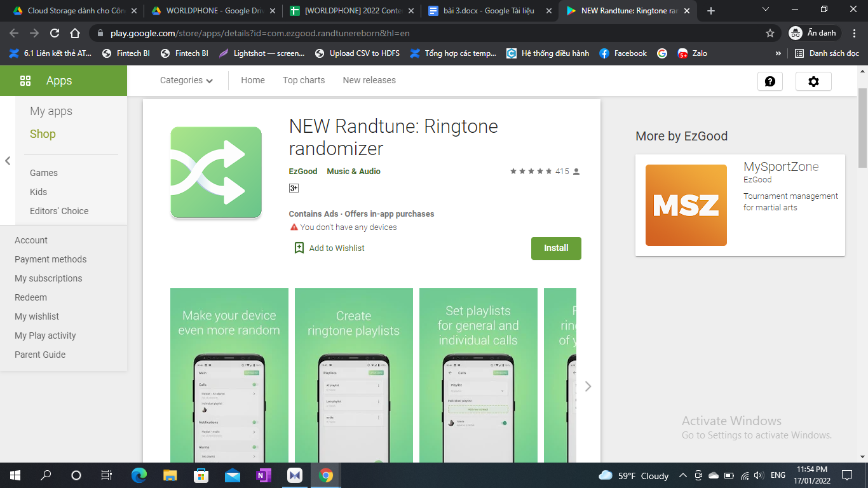This screenshot has width=868, height=488.
Task: Open the Games section in sidebar
Action: click(44, 173)
